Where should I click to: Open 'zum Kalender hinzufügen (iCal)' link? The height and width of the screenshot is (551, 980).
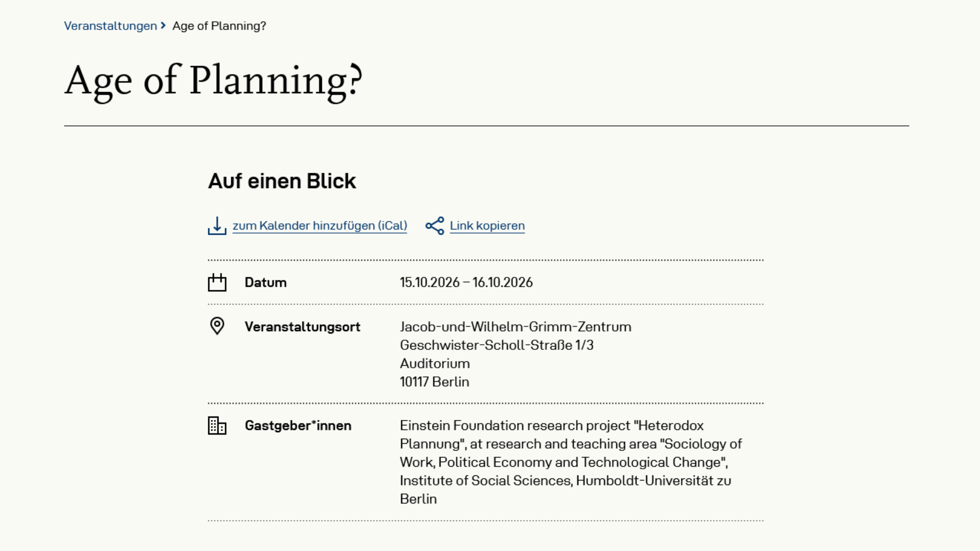pos(320,226)
